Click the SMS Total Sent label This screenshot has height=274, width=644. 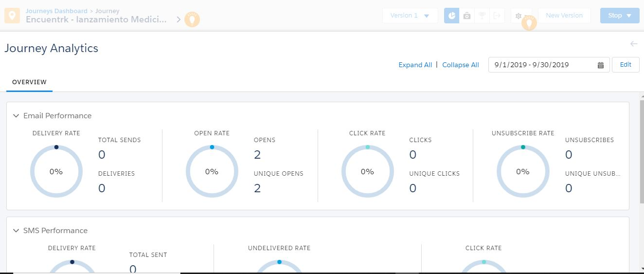[148, 255]
